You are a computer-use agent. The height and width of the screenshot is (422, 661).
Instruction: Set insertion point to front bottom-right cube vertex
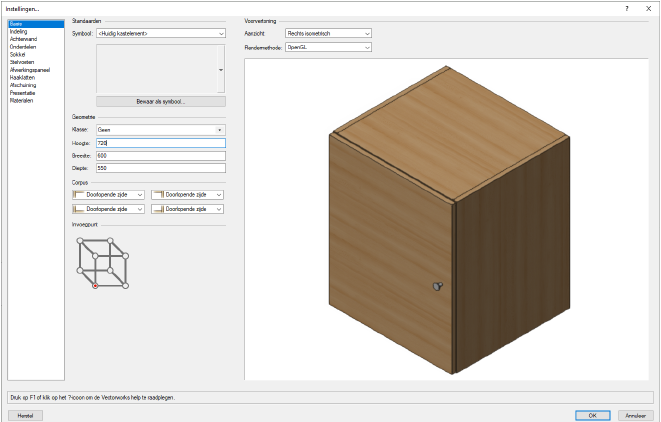[x=126, y=286]
